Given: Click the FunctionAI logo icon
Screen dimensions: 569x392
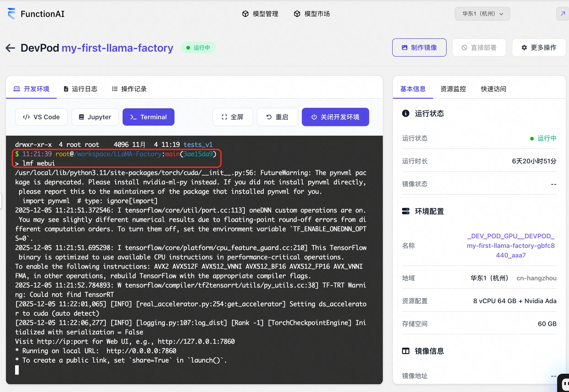Looking at the screenshot, I should coord(11,13).
